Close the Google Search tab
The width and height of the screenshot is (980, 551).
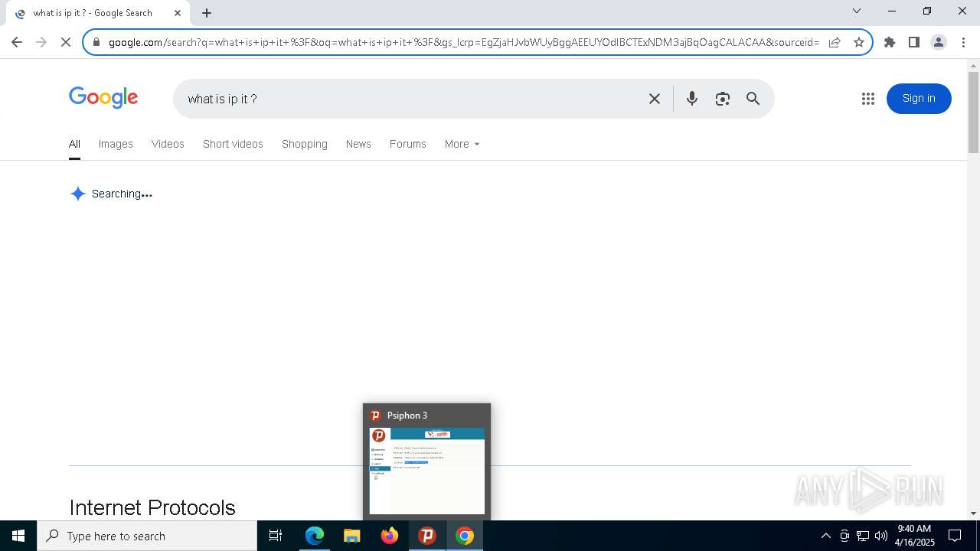click(178, 13)
